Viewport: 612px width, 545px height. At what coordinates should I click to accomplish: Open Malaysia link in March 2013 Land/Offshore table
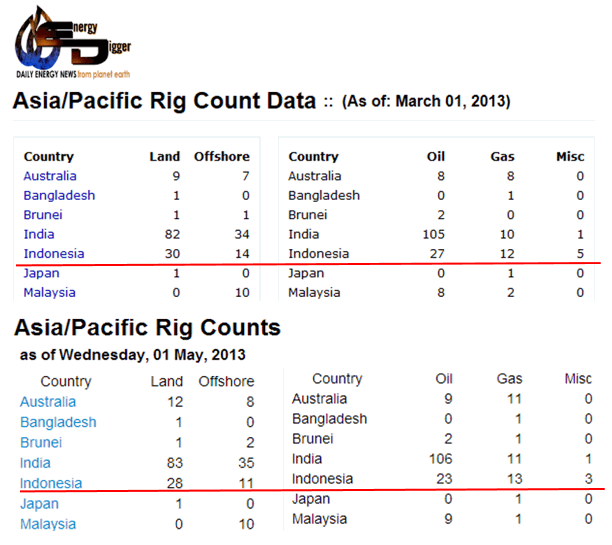click(50, 293)
